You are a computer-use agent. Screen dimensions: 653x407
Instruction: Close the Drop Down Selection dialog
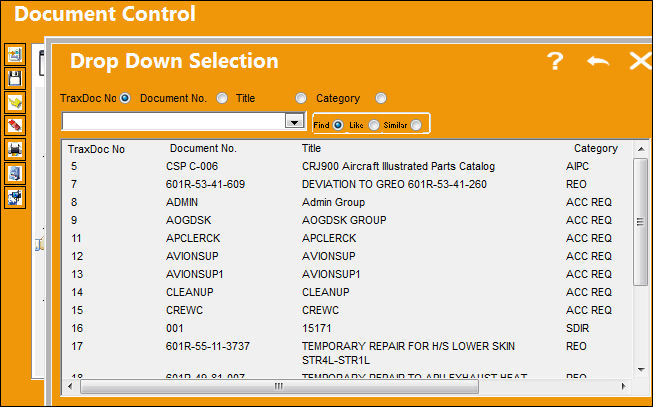coord(641,62)
